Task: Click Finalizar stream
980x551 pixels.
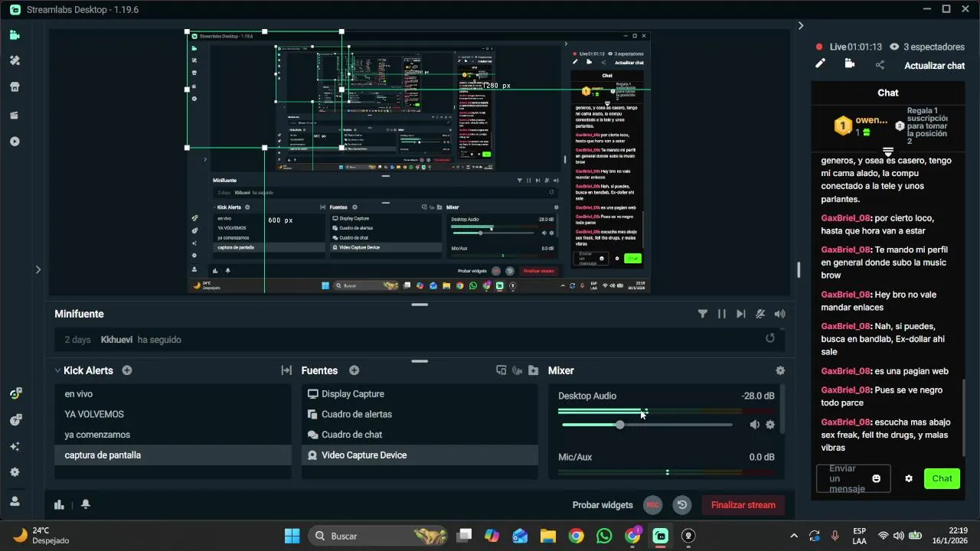Action: [x=743, y=505]
